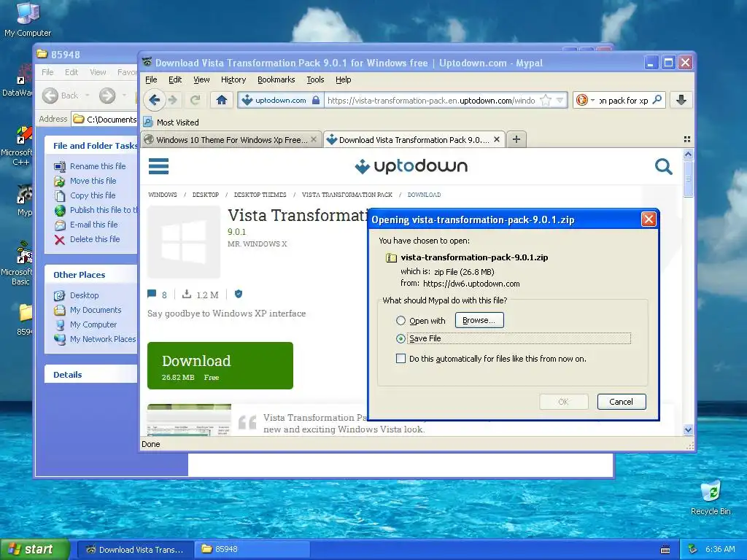Click Download Vista Trans taskbar button

click(135, 549)
